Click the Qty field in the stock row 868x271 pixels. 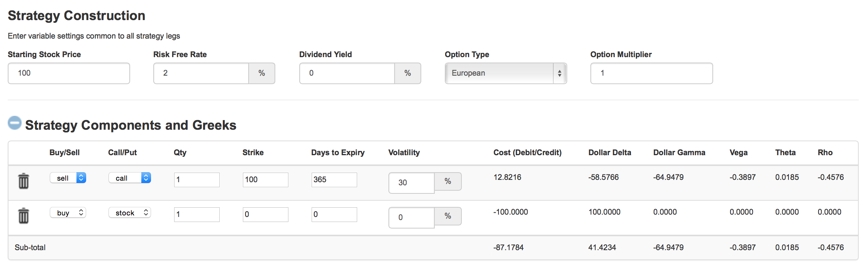197,215
